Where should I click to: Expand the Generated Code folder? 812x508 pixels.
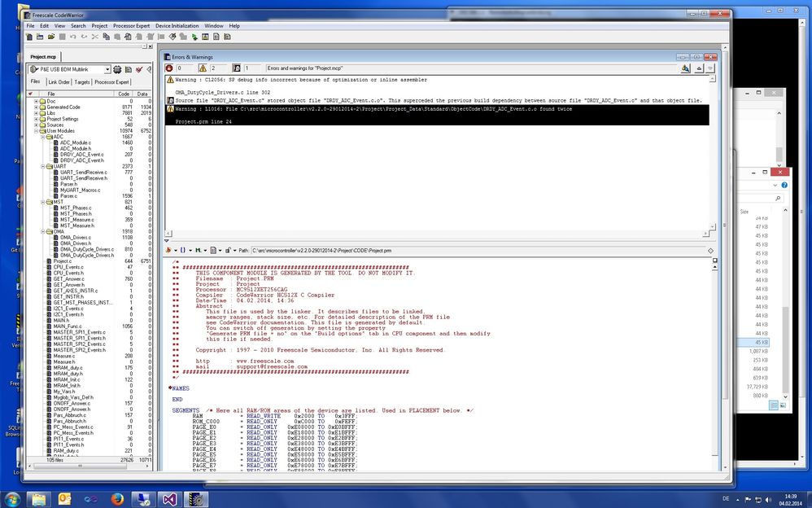36,107
